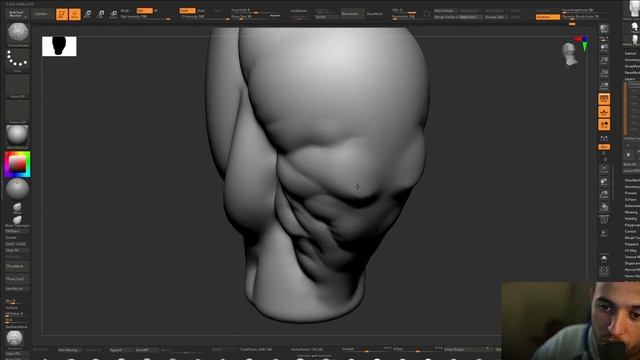Toggle the orange Rgb paint mode
Screen dimensions: 640x360
[144, 11]
